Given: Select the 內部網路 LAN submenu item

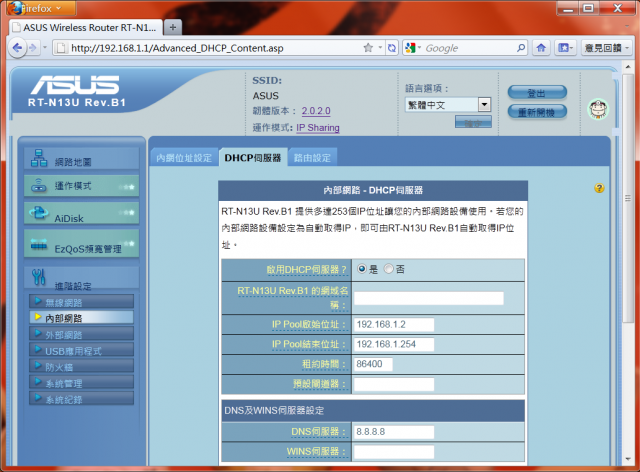Looking at the screenshot, I should tap(81, 318).
